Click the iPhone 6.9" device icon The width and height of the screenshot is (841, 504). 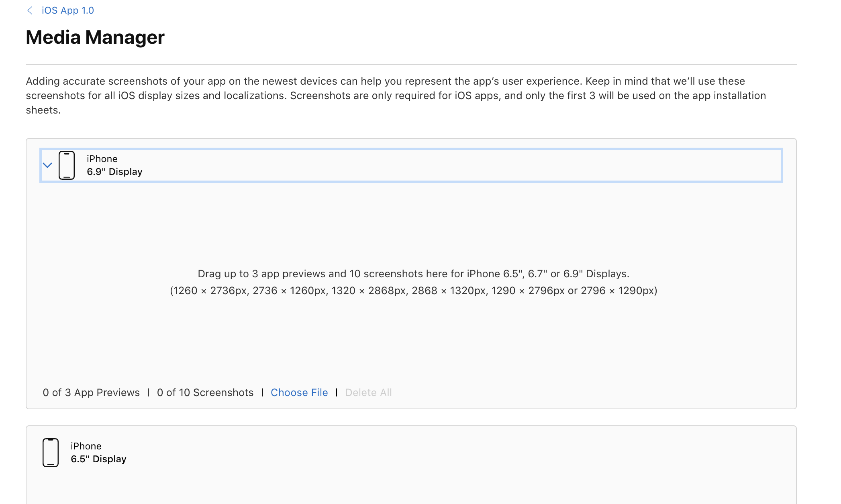click(67, 165)
